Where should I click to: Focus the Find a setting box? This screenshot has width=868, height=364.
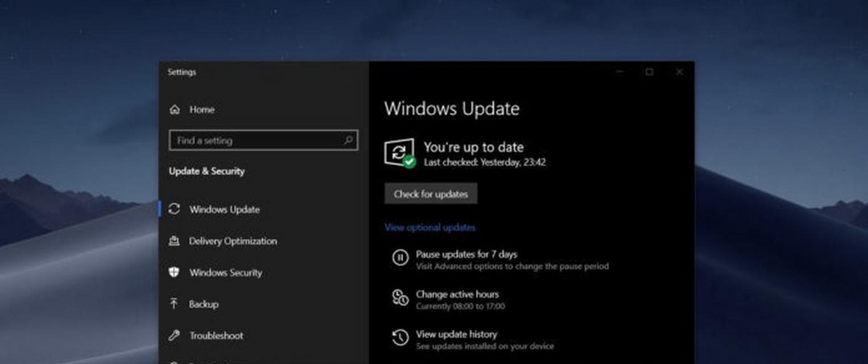click(263, 140)
